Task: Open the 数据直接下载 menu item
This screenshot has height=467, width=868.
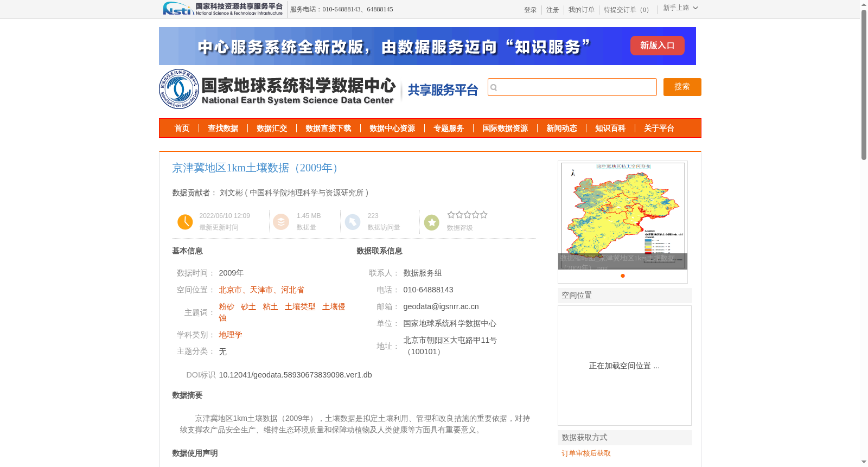Action: (x=328, y=129)
